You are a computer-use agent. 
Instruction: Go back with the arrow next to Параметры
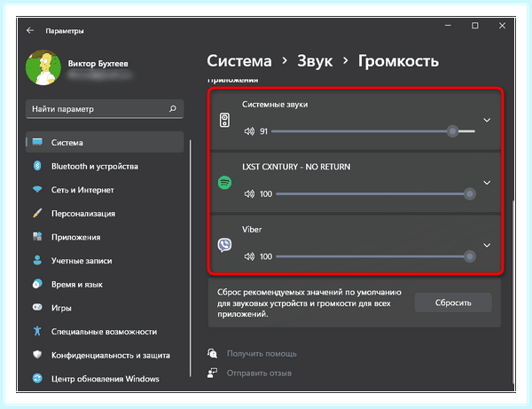click(30, 30)
